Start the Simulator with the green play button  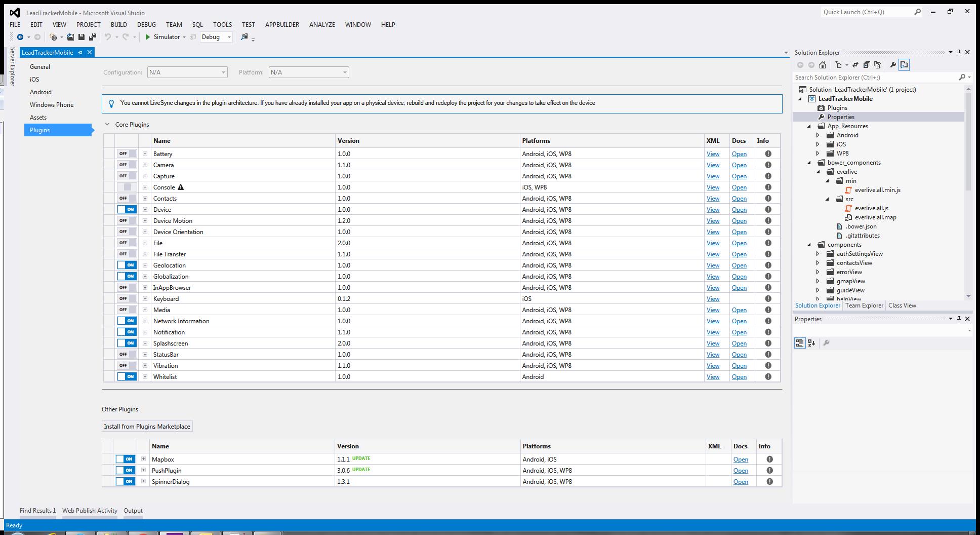pyautogui.click(x=147, y=37)
